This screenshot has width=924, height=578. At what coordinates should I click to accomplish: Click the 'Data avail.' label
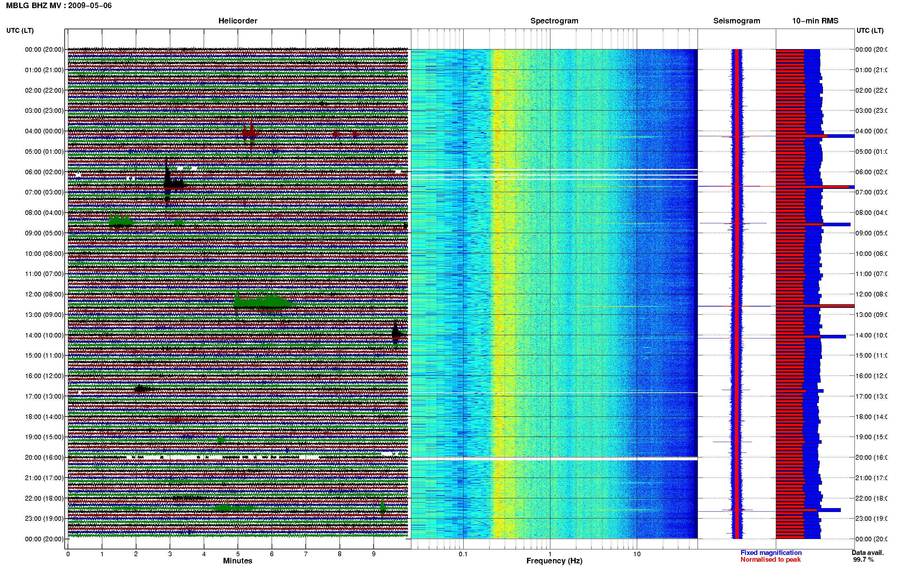click(x=867, y=553)
